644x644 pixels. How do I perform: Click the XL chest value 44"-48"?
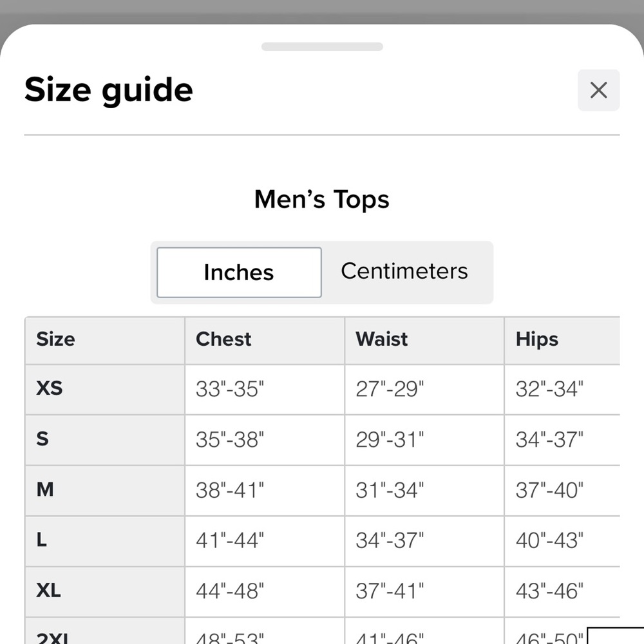(230, 591)
